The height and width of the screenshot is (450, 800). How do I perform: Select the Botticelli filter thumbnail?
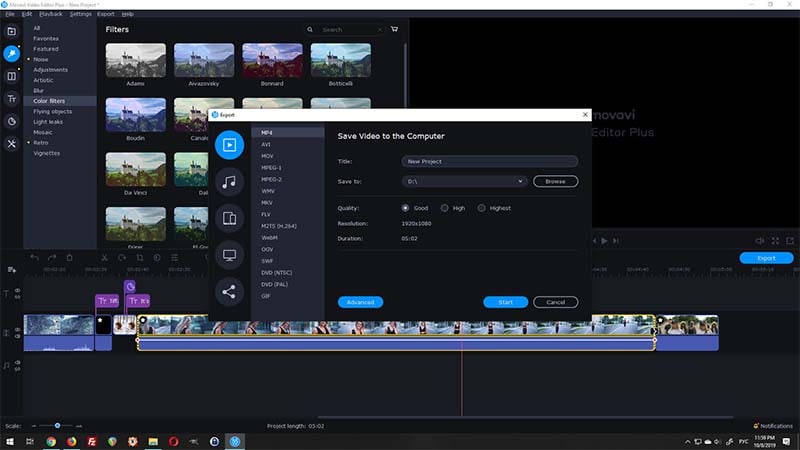tap(340, 60)
